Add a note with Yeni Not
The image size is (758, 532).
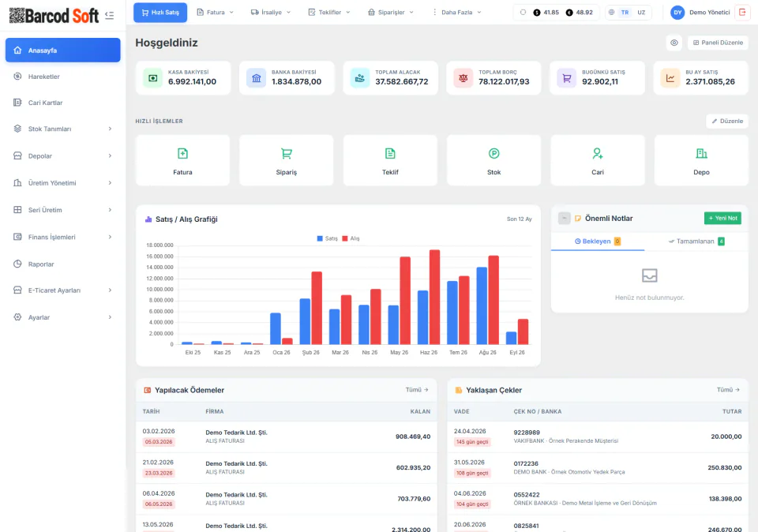(x=722, y=219)
